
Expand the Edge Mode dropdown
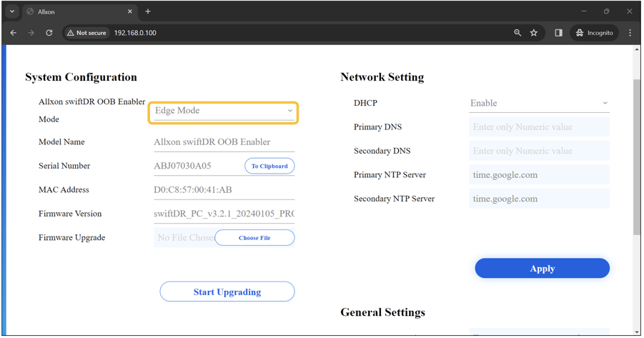[x=223, y=112]
